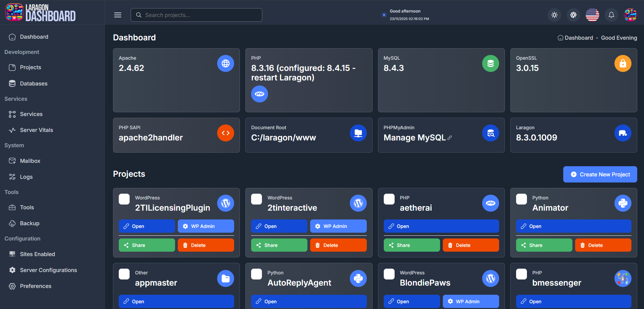Click the Apache globe icon
Image resolution: width=644 pixels, height=309 pixels.
click(226, 63)
